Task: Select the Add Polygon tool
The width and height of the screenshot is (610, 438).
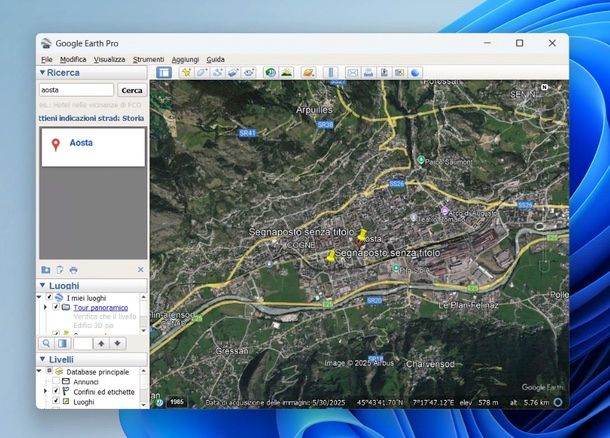Action: pos(202,72)
